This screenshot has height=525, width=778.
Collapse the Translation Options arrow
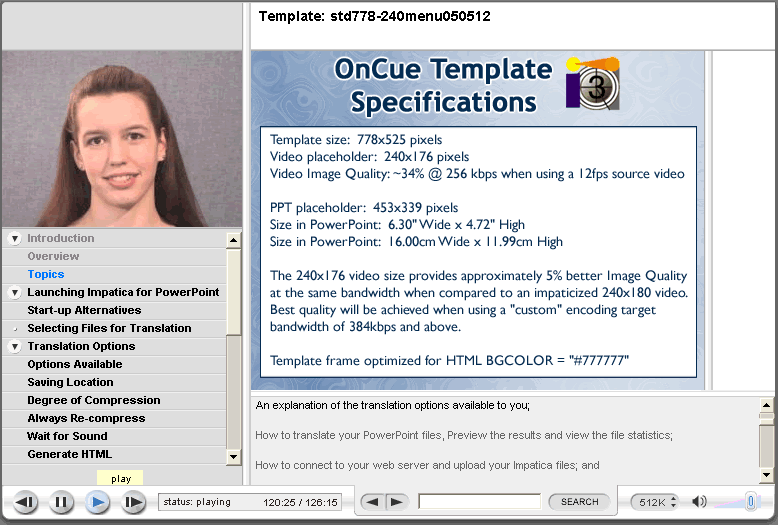pos(15,346)
